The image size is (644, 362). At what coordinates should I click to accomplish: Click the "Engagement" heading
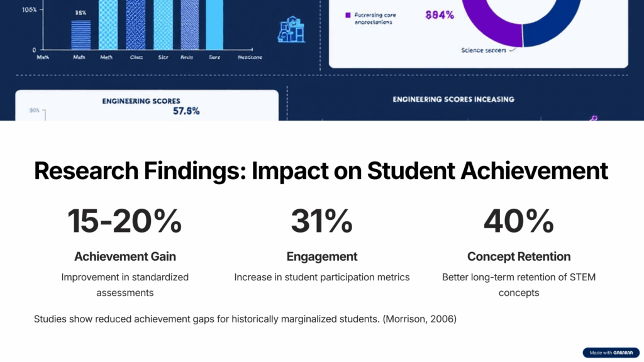coord(321,256)
